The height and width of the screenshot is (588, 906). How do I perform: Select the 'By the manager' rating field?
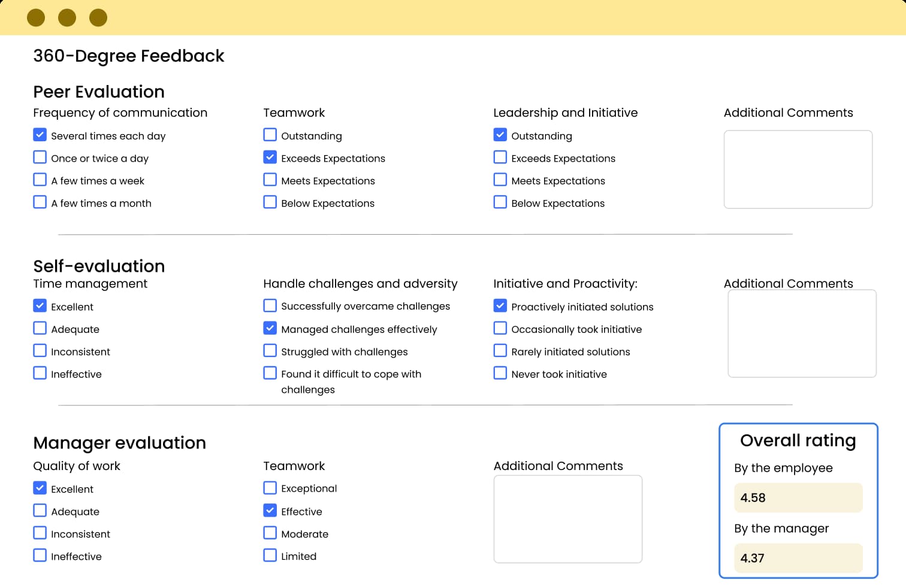tap(798, 558)
